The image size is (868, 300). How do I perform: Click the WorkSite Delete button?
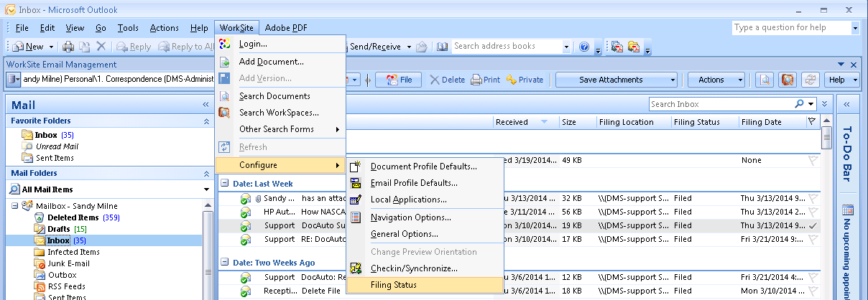pos(447,80)
